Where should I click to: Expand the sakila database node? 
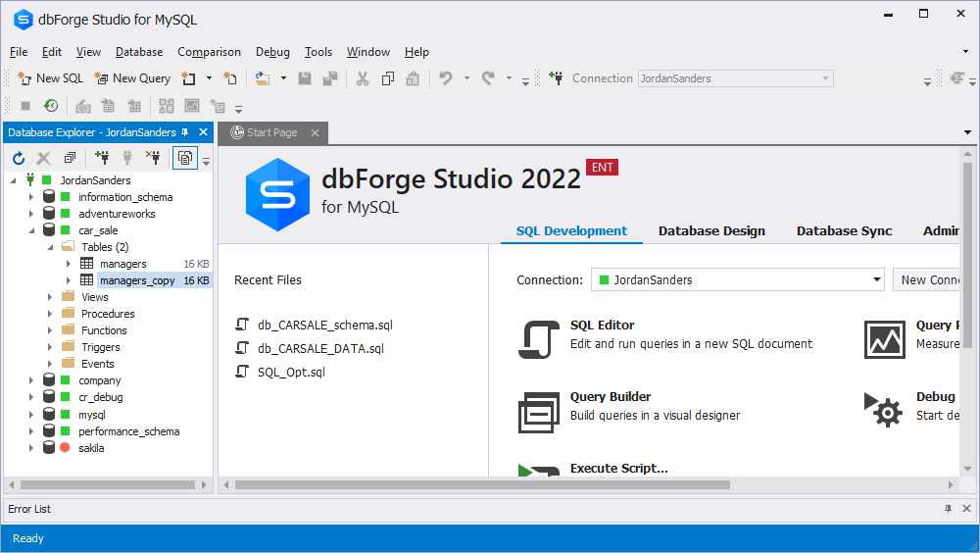[30, 448]
